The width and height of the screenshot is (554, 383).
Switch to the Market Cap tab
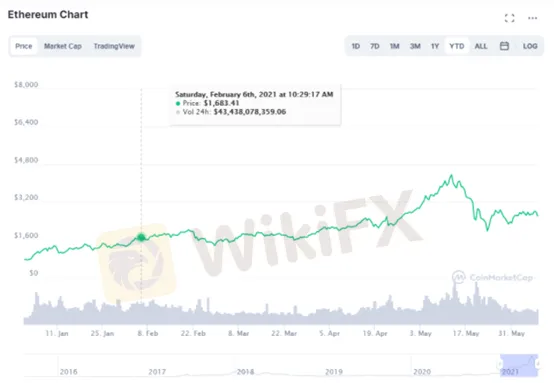pyautogui.click(x=63, y=46)
